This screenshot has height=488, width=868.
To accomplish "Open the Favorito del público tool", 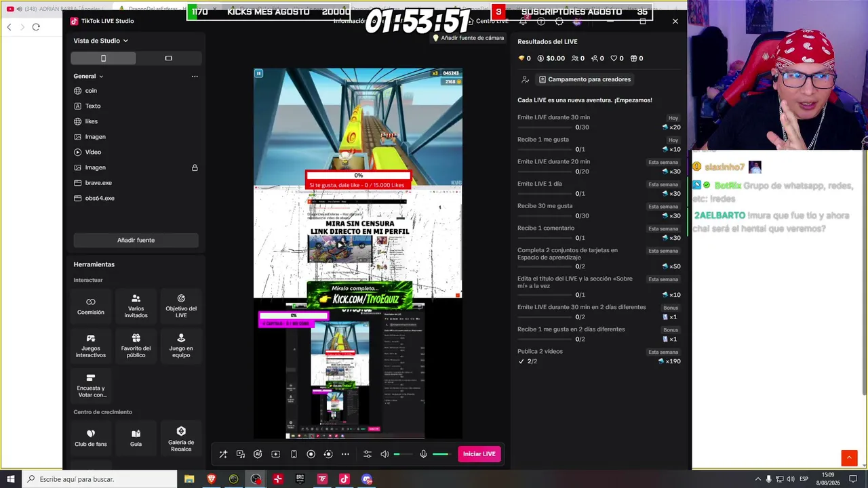I will coord(136,346).
